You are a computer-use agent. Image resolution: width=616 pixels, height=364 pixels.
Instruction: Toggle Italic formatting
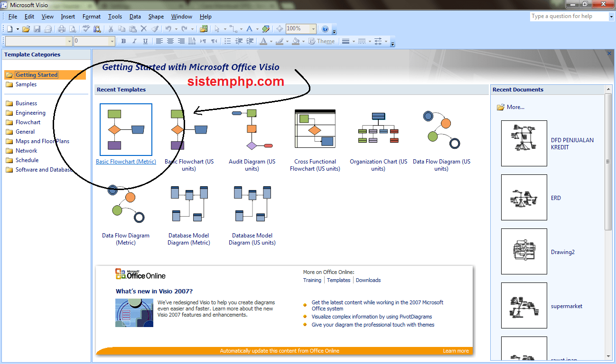(x=134, y=41)
